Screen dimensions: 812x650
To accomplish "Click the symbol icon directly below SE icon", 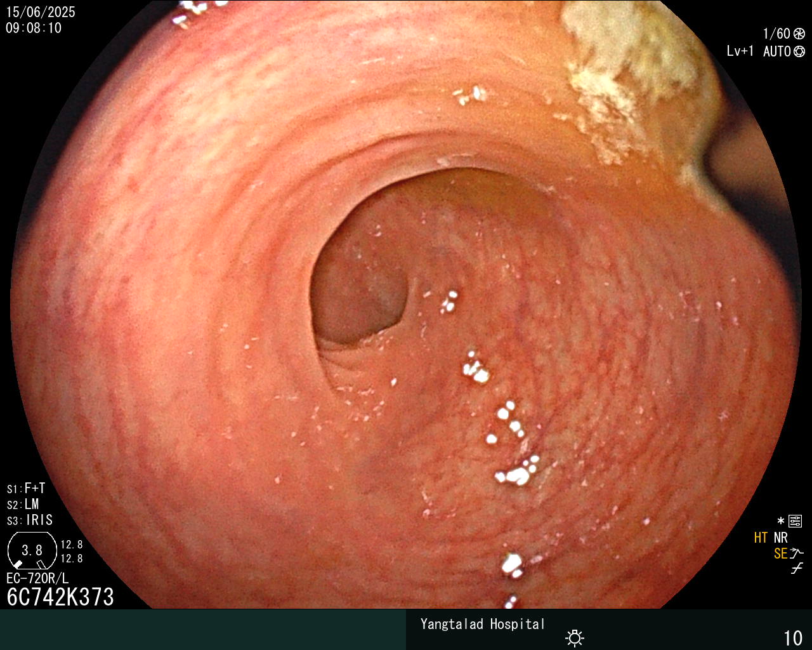I will 797,569.
